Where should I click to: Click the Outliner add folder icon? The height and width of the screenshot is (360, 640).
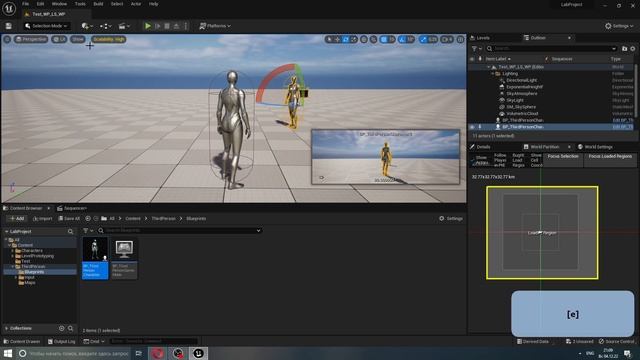[x=624, y=49]
